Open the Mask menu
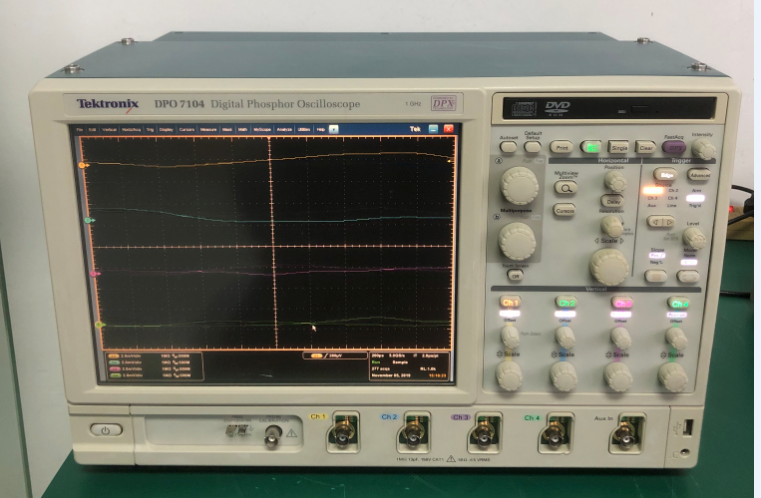 click(x=227, y=130)
